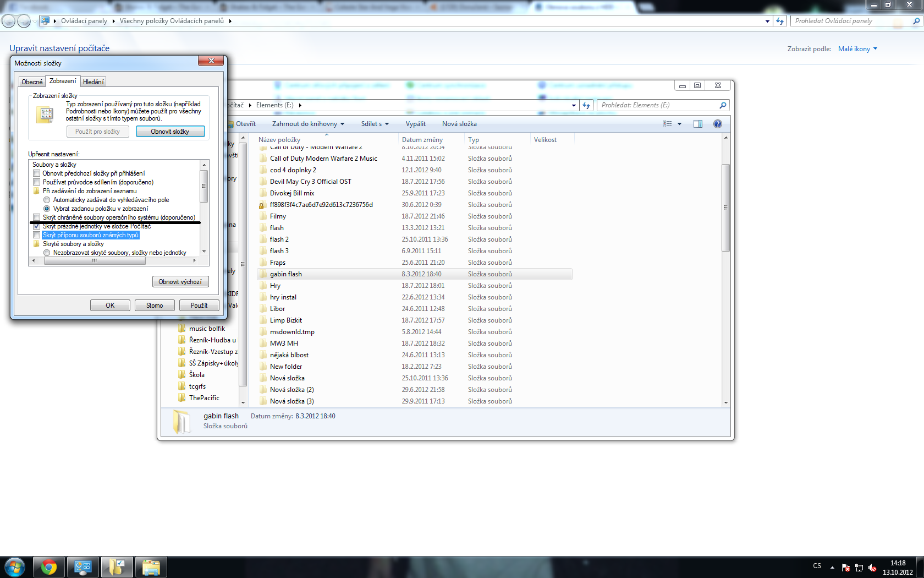This screenshot has height=578, width=924.
Task: Click the music bolfik folder icon
Action: pos(182,329)
